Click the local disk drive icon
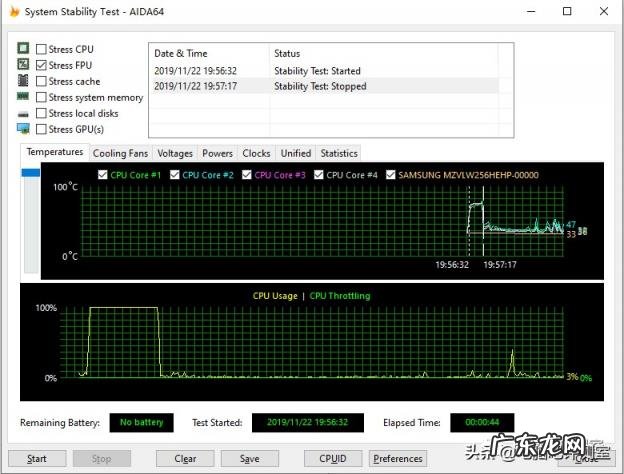The width and height of the screenshot is (624, 474). [23, 115]
